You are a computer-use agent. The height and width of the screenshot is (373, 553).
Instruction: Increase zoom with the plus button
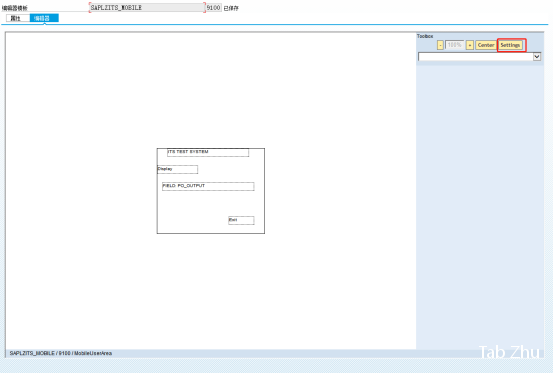[469, 45]
